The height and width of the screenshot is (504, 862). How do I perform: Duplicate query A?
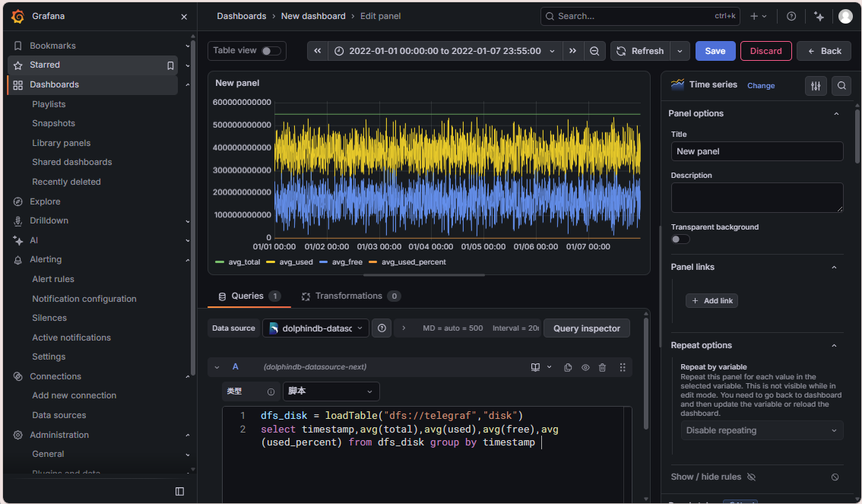(x=568, y=367)
